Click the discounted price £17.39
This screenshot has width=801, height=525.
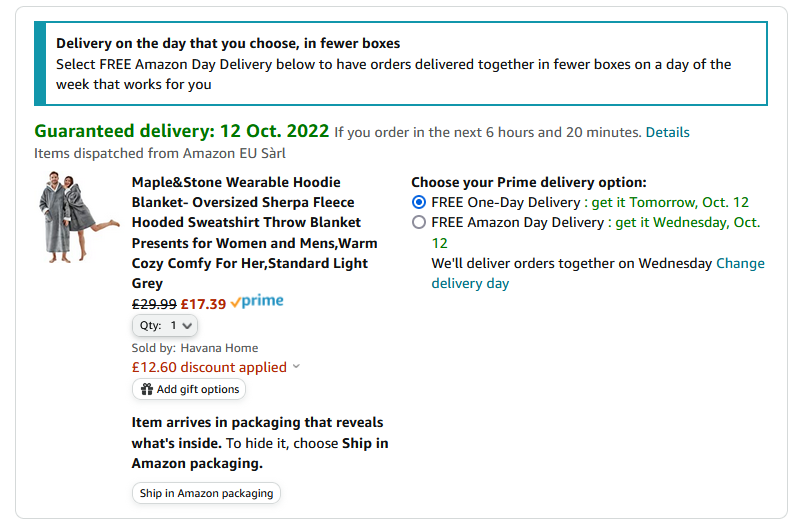click(203, 304)
